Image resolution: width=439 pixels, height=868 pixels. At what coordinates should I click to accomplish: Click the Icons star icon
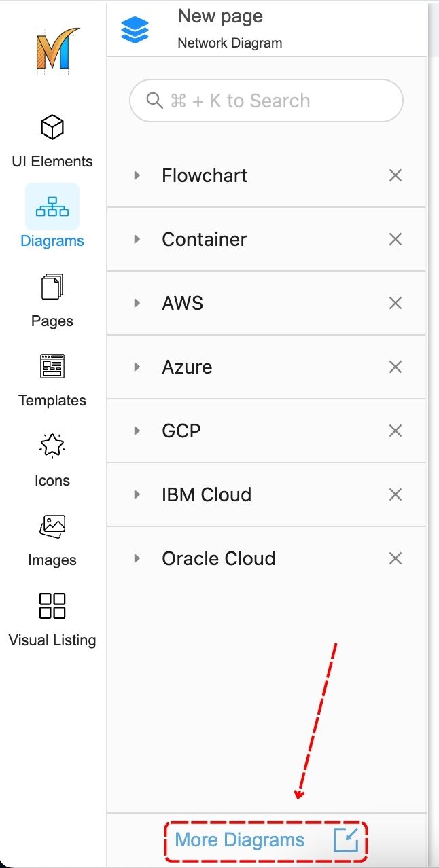(x=52, y=446)
